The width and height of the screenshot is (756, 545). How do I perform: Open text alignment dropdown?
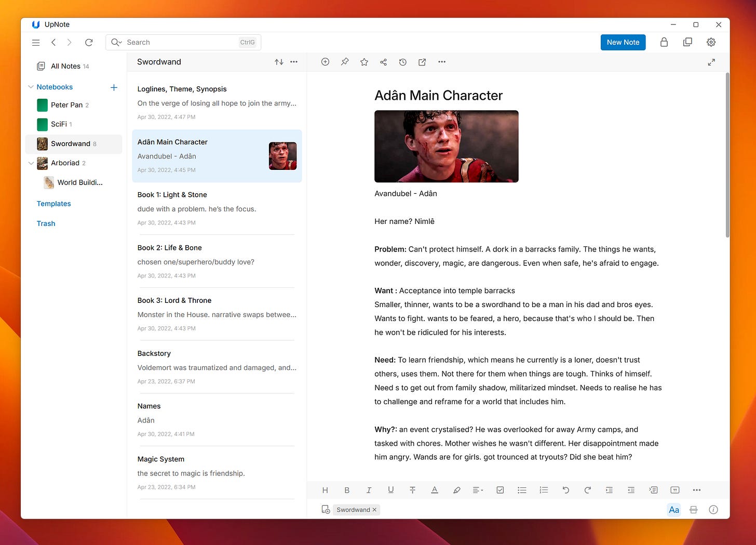(x=478, y=490)
